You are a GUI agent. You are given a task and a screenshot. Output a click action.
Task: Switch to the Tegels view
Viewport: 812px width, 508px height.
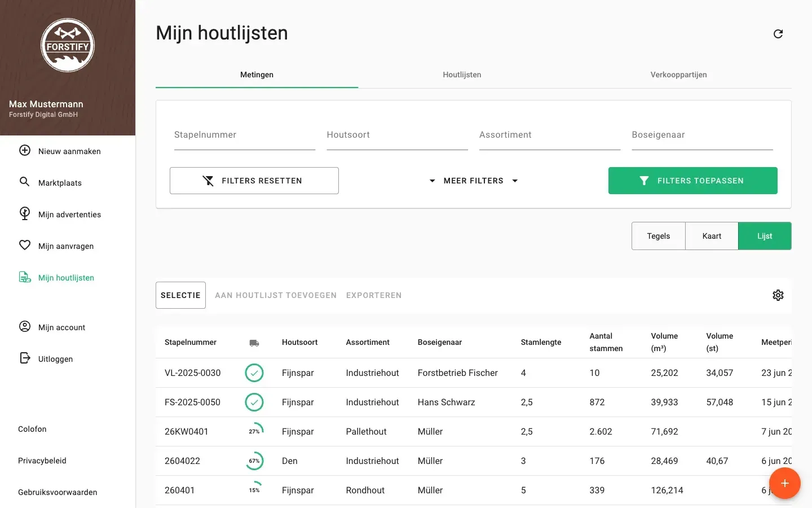pyautogui.click(x=659, y=236)
